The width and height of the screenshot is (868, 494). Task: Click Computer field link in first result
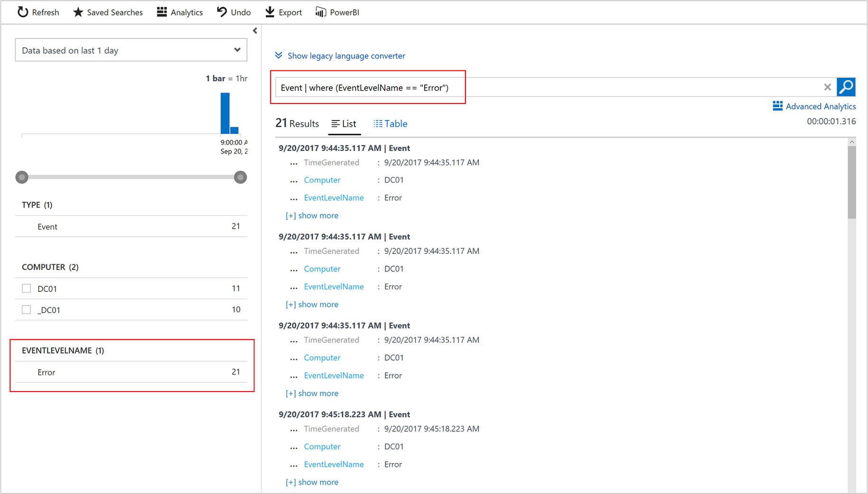tap(322, 180)
